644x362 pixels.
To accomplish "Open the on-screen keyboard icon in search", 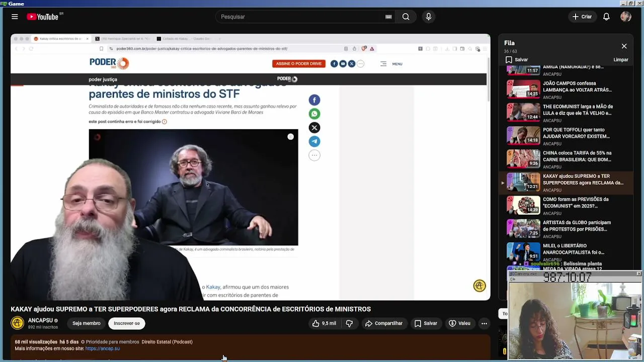I will coord(388,17).
